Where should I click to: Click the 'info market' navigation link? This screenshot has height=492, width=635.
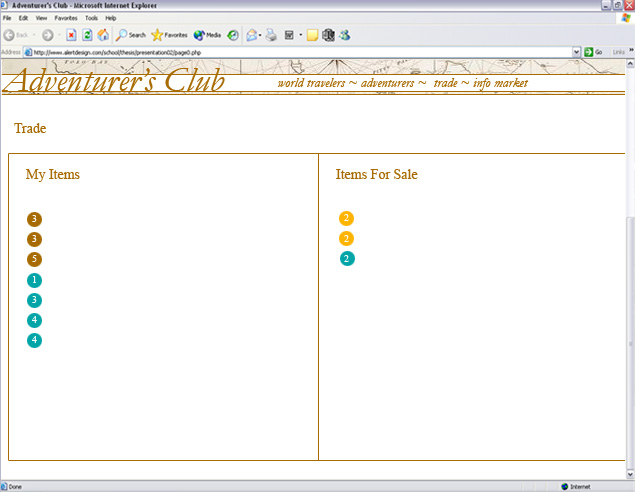500,83
